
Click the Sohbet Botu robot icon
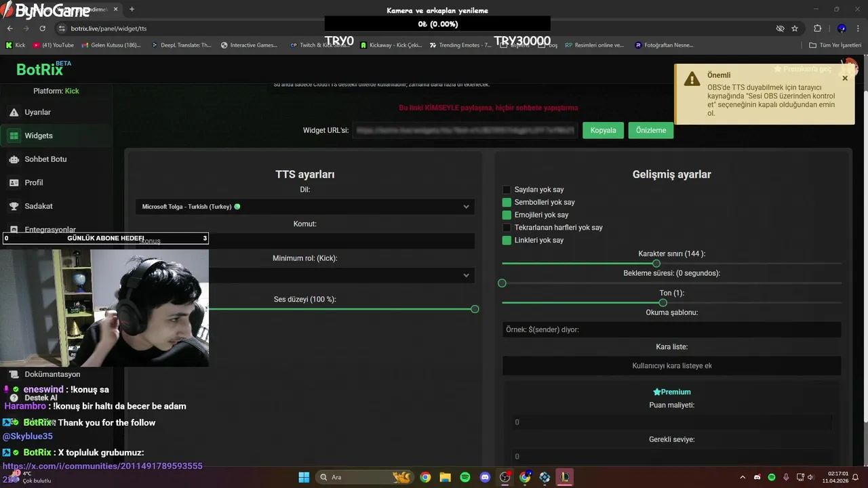[x=14, y=159]
